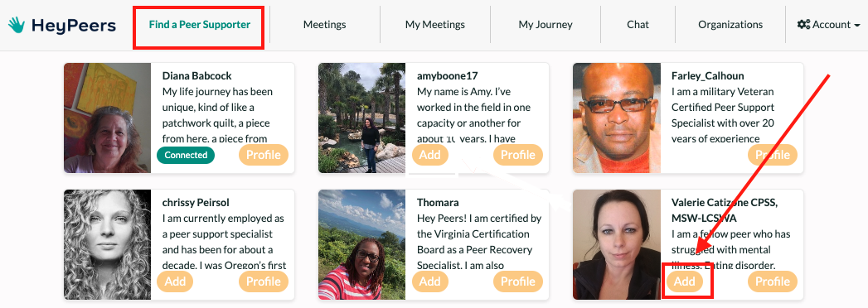
Task: Expand the Account dropdown arrow
Action: click(x=857, y=26)
